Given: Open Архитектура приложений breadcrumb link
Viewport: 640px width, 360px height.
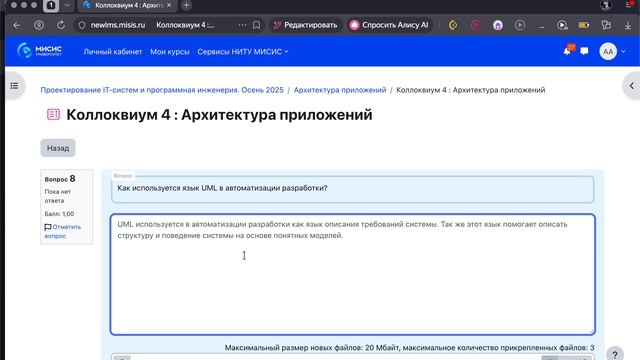Looking at the screenshot, I should pyautogui.click(x=340, y=90).
